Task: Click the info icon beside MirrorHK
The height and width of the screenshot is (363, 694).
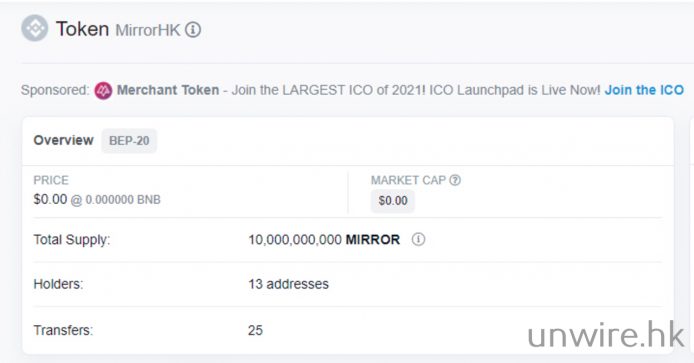Action: click(x=193, y=30)
